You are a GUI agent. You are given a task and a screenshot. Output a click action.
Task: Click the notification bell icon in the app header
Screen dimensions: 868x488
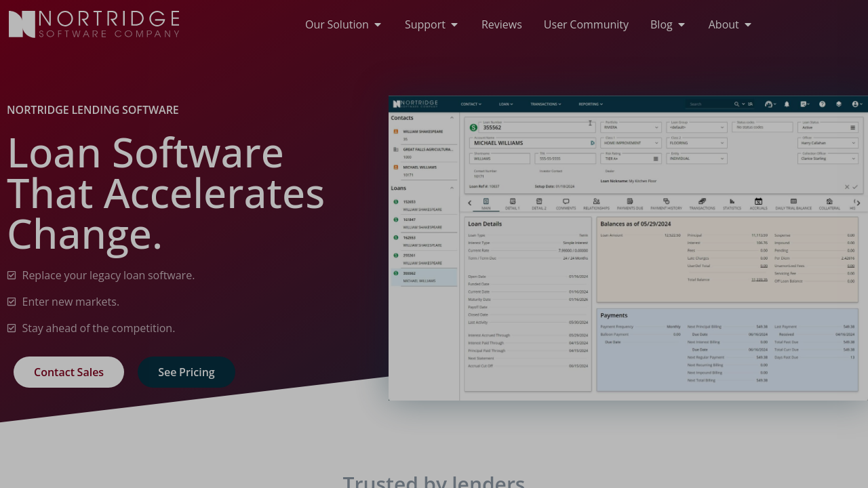787,104
